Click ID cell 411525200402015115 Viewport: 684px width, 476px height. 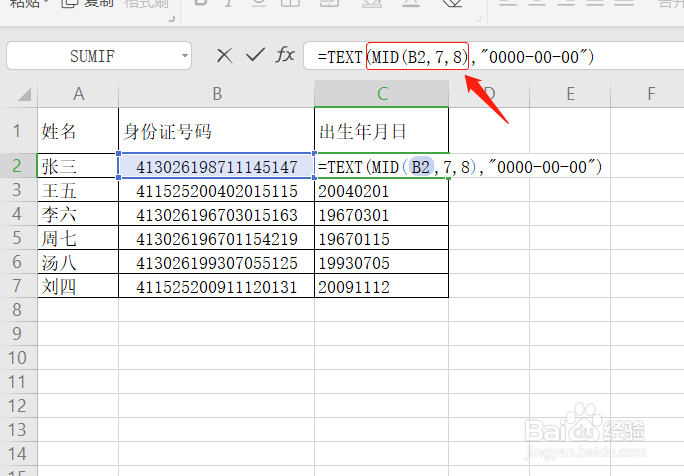216,190
